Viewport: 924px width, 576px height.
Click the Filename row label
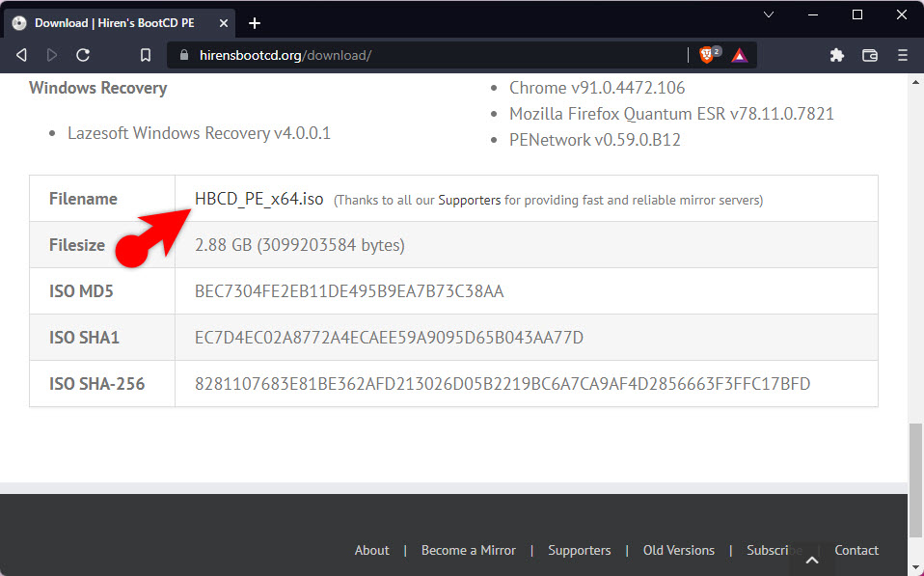[83, 199]
